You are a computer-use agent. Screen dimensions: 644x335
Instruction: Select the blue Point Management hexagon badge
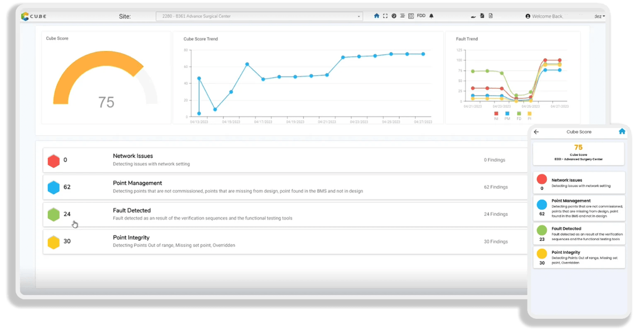(x=54, y=187)
